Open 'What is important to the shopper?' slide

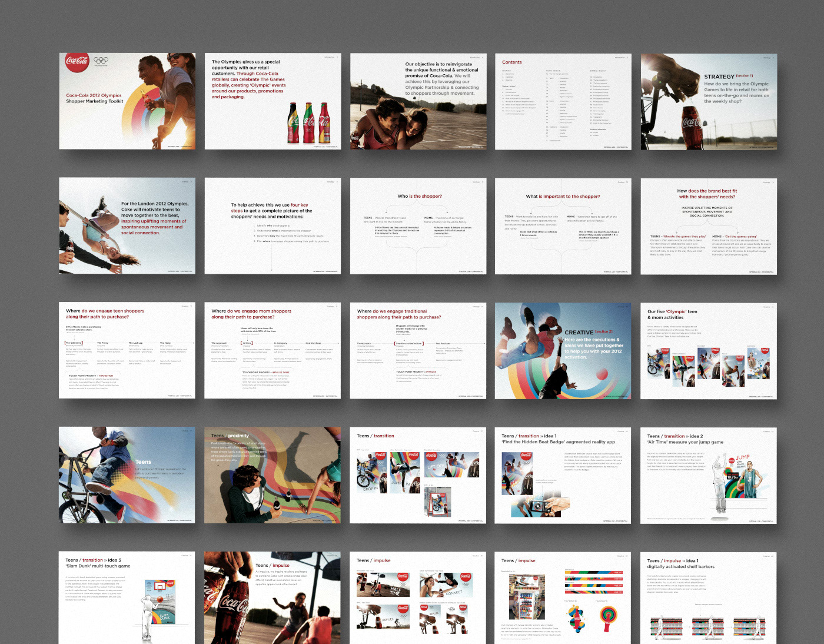tap(563, 226)
